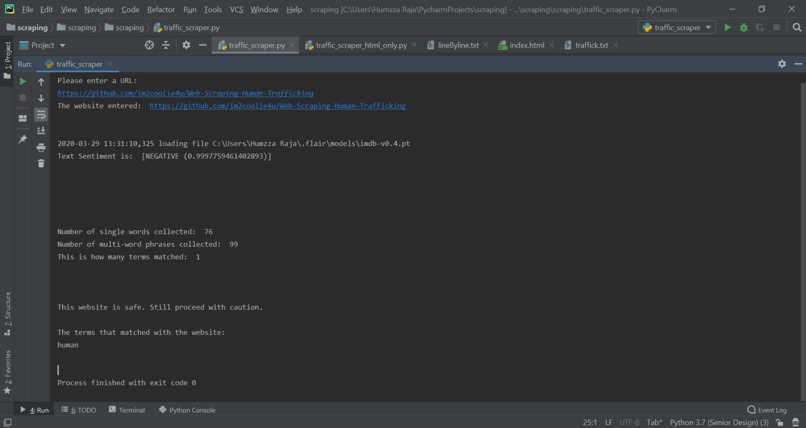Print the console output
This screenshot has height=428, width=806.
41,147
